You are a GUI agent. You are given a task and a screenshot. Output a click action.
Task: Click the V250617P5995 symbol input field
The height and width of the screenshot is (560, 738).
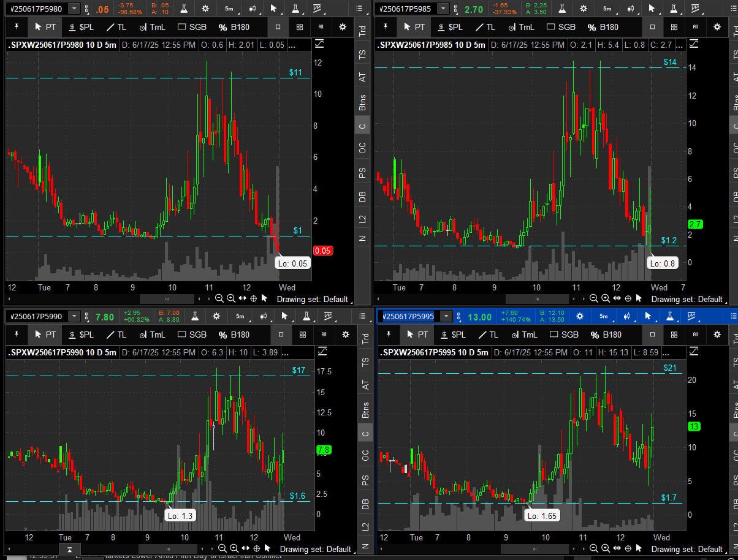tap(409, 316)
